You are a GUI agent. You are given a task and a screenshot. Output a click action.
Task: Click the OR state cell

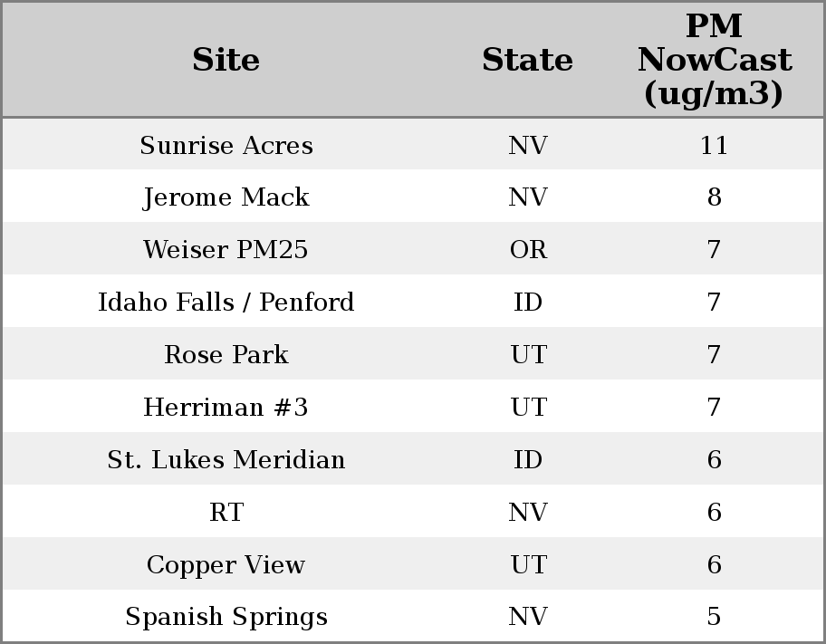[x=528, y=250]
